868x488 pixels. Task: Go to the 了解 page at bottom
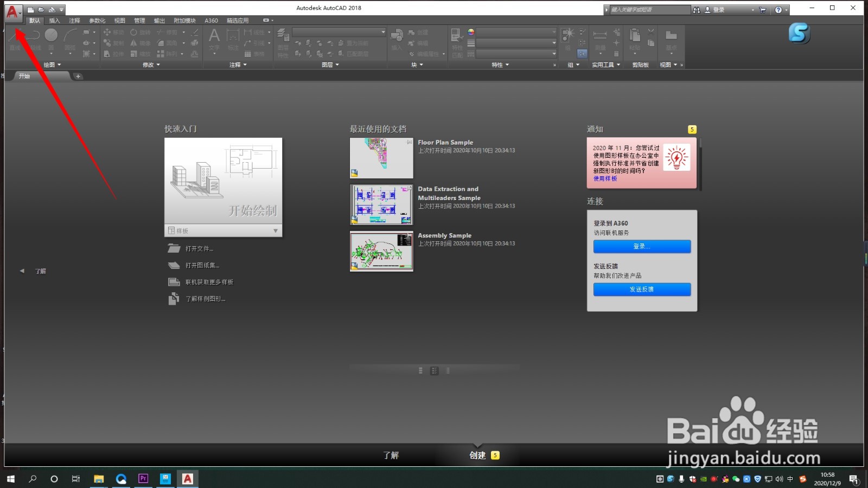click(x=391, y=455)
